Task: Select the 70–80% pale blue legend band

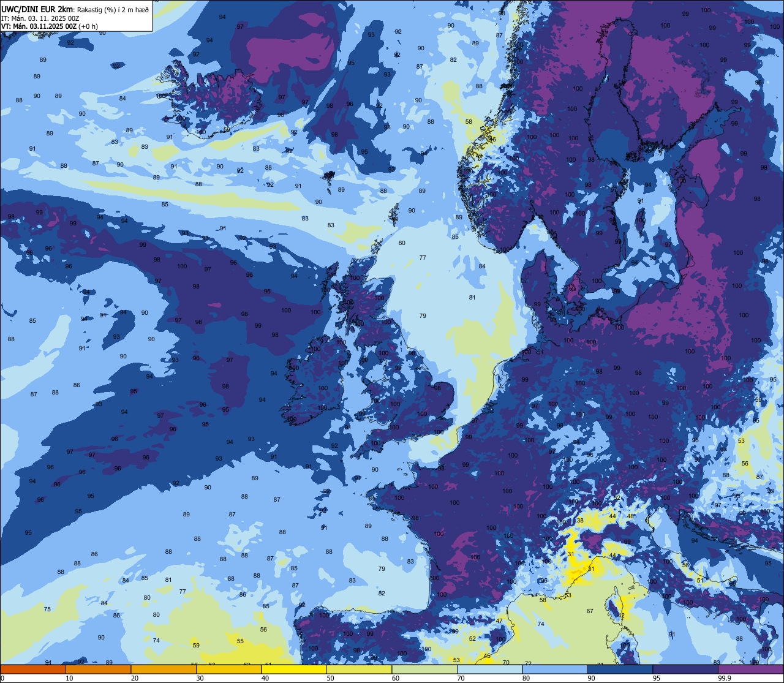Action: [489, 669]
